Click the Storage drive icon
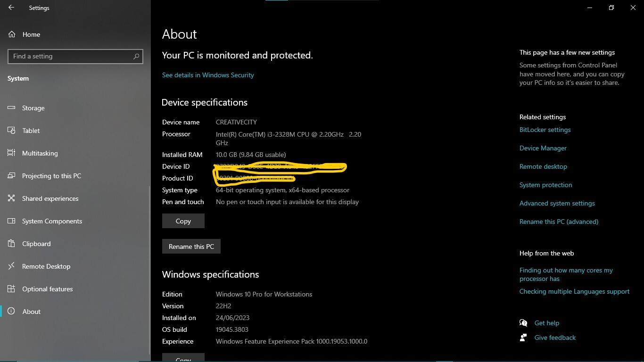 pyautogui.click(x=12, y=108)
